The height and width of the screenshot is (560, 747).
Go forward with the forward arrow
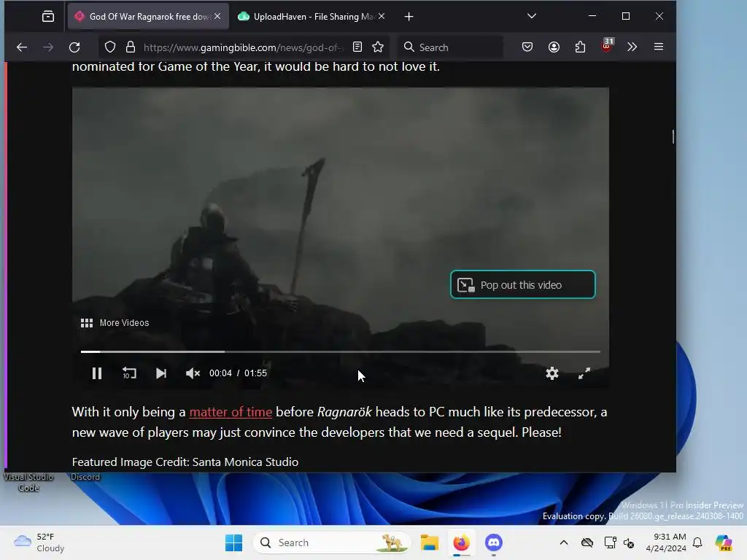pos(48,47)
